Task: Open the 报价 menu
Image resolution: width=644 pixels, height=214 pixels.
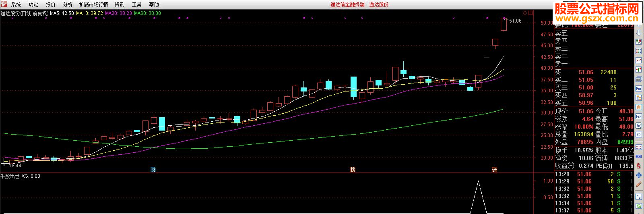Action: click(51, 4)
